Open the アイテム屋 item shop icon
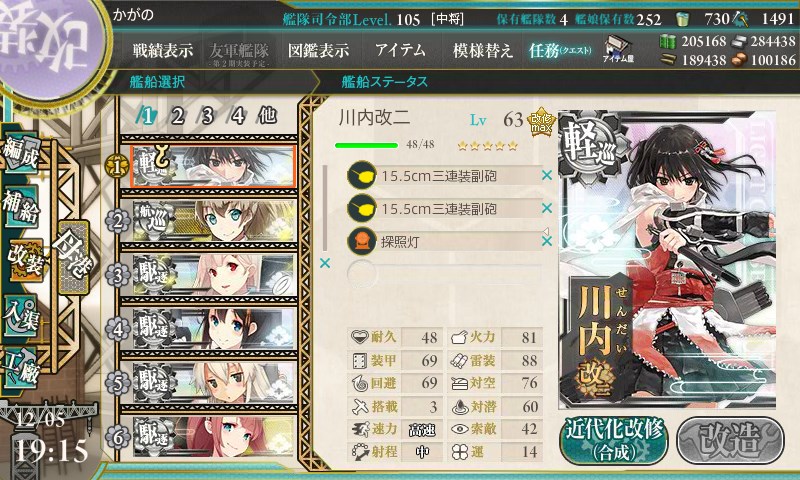 click(x=618, y=49)
